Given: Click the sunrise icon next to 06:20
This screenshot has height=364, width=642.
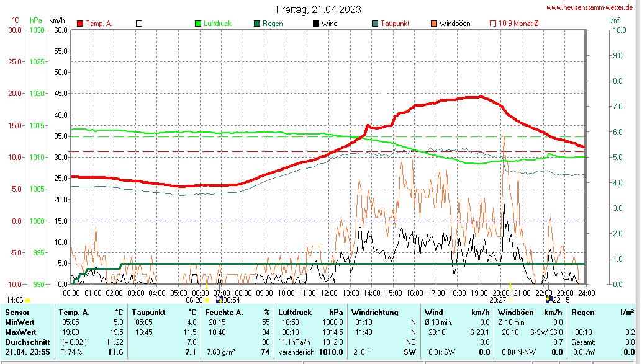Looking at the screenshot, I should tap(207, 300).
